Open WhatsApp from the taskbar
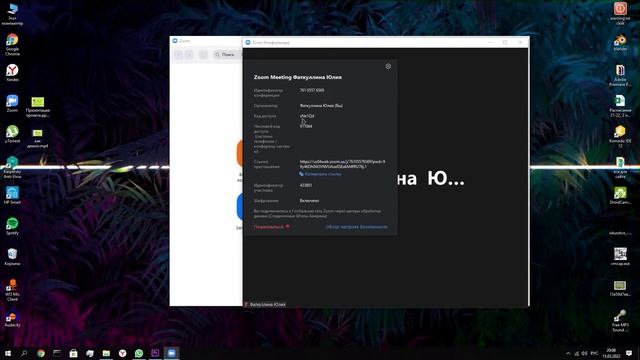This screenshot has width=640, height=360. click(x=139, y=353)
